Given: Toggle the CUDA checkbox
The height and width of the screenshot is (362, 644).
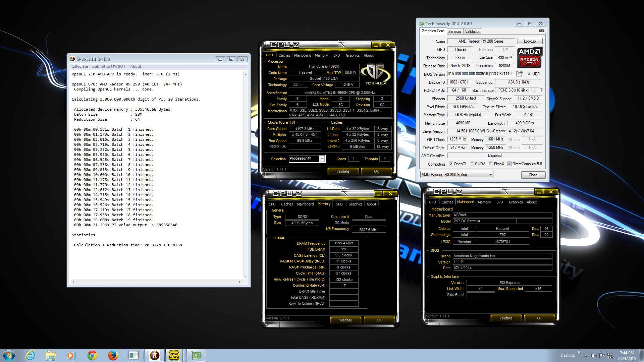Looking at the screenshot, I should [472, 164].
